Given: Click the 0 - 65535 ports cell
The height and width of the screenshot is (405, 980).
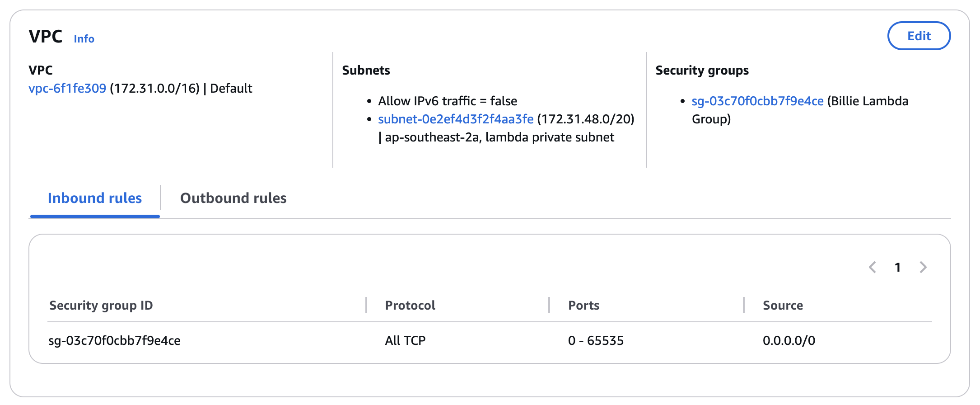Looking at the screenshot, I should pos(596,340).
